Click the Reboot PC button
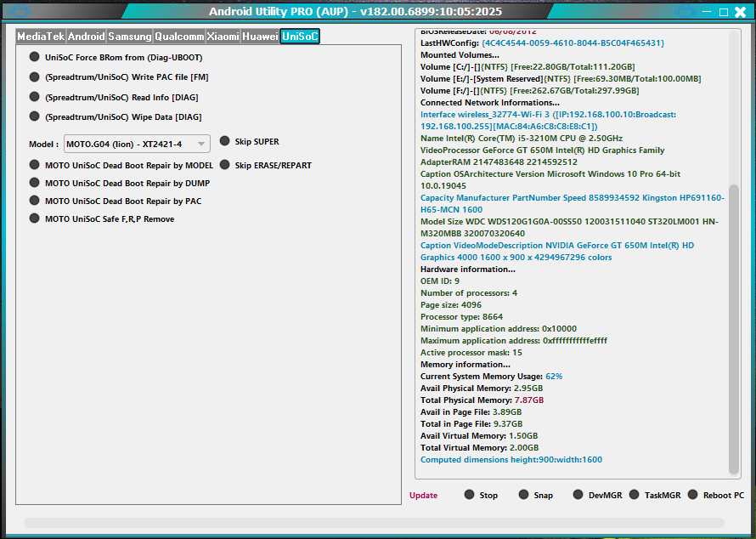 pos(716,495)
